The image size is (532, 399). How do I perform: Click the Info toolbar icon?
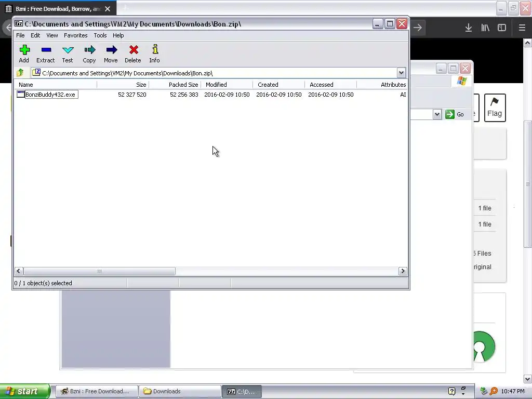[155, 49]
